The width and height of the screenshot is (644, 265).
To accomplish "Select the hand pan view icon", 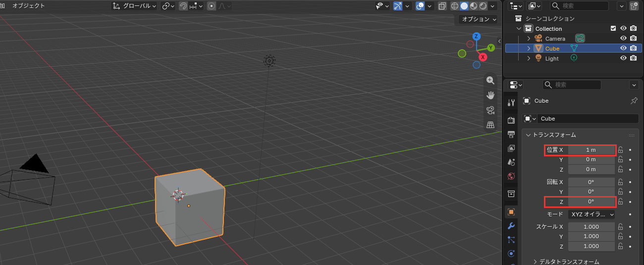I will 490,95.
